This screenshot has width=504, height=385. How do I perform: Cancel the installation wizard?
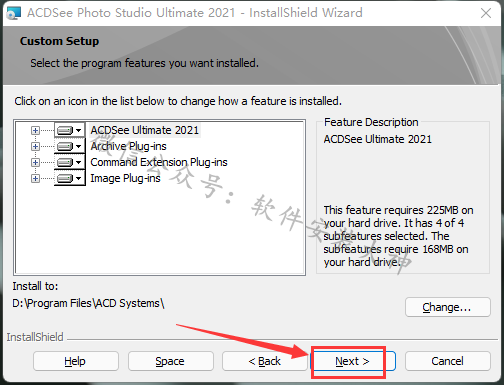448,361
